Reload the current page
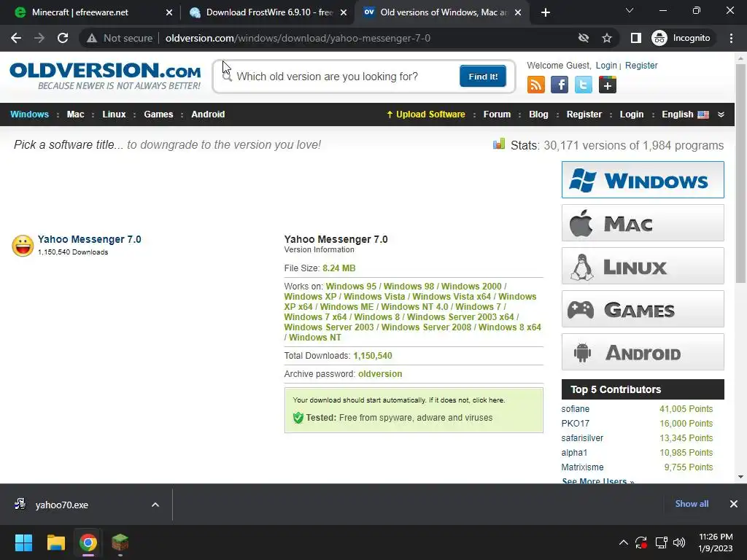 point(63,38)
